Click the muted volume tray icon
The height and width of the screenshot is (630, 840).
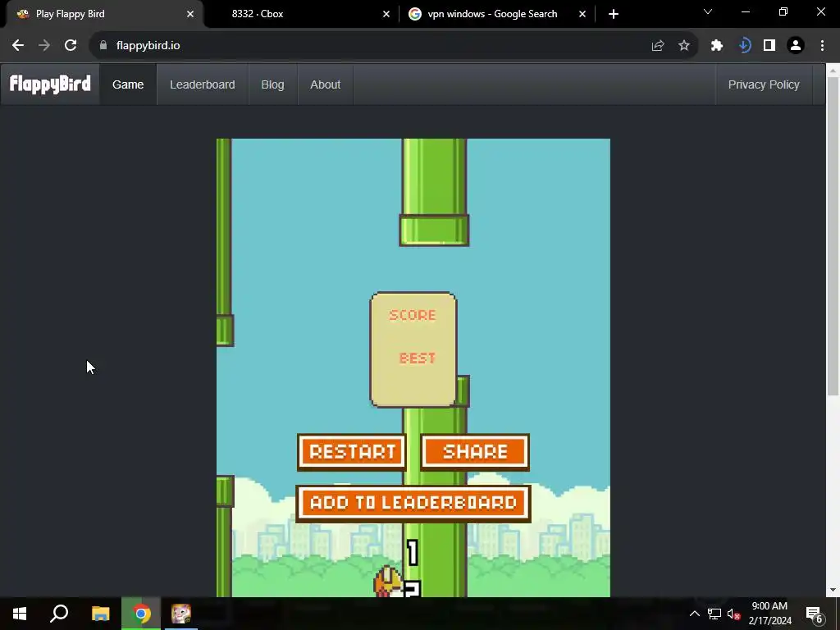tap(733, 614)
